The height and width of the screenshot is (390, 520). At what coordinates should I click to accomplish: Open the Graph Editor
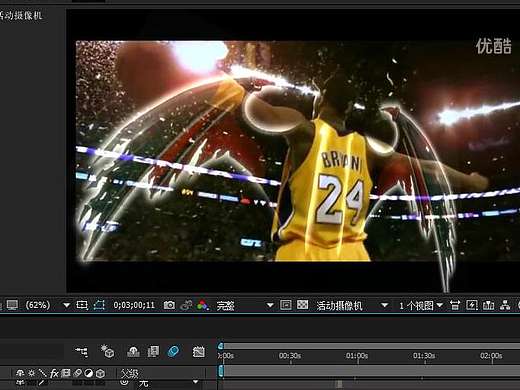point(199,351)
